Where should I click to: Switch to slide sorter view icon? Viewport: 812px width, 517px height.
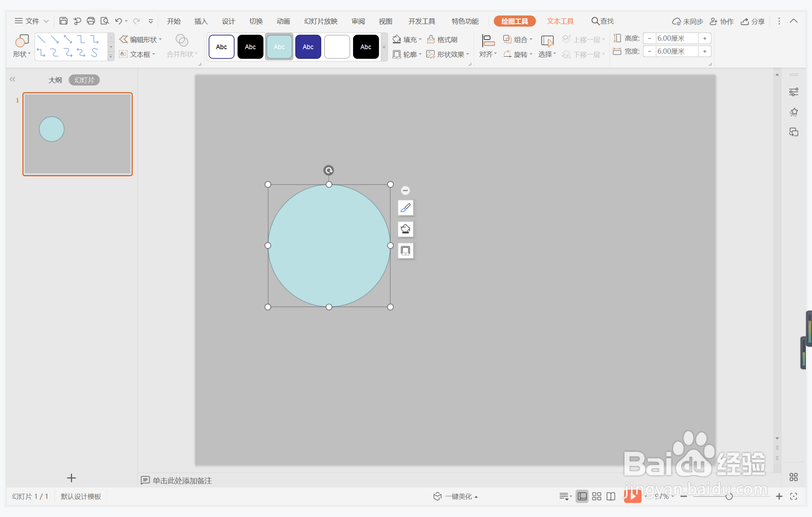tap(597, 496)
